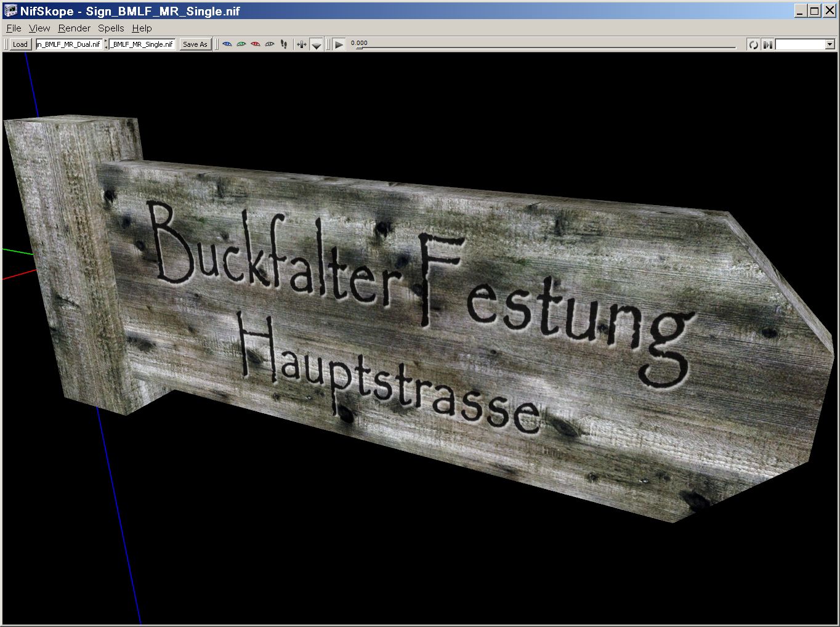Close the NifSkope window
Viewport: 840px width, 627px height.
click(x=828, y=11)
